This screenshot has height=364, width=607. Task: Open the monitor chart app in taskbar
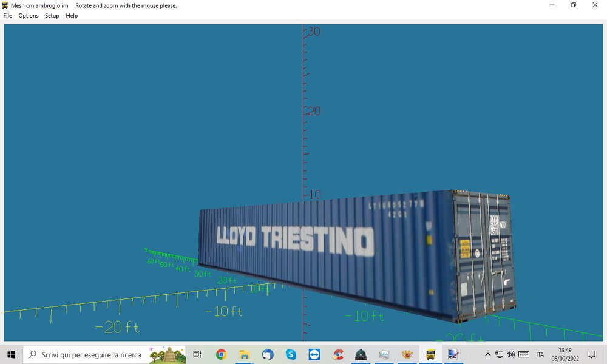tap(384, 354)
